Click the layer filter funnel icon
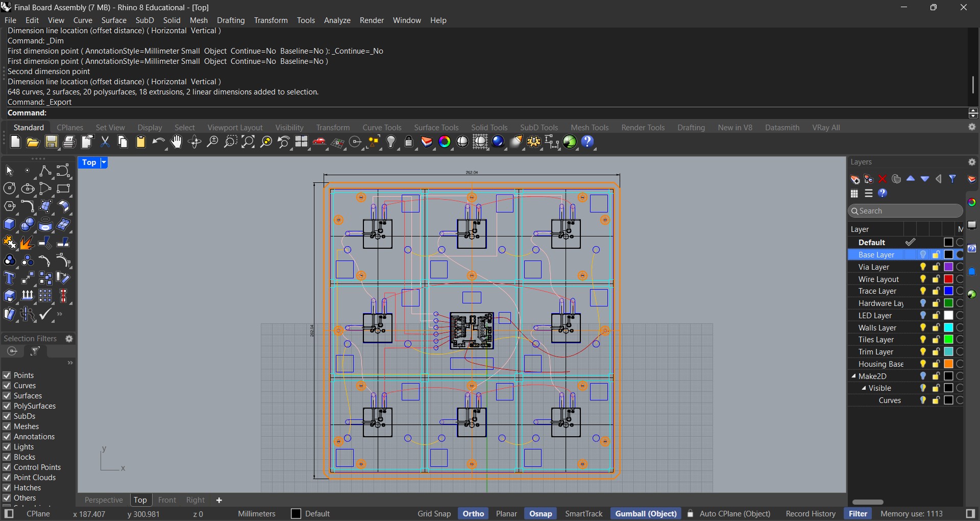Viewport: 980px width, 521px height. [x=953, y=179]
